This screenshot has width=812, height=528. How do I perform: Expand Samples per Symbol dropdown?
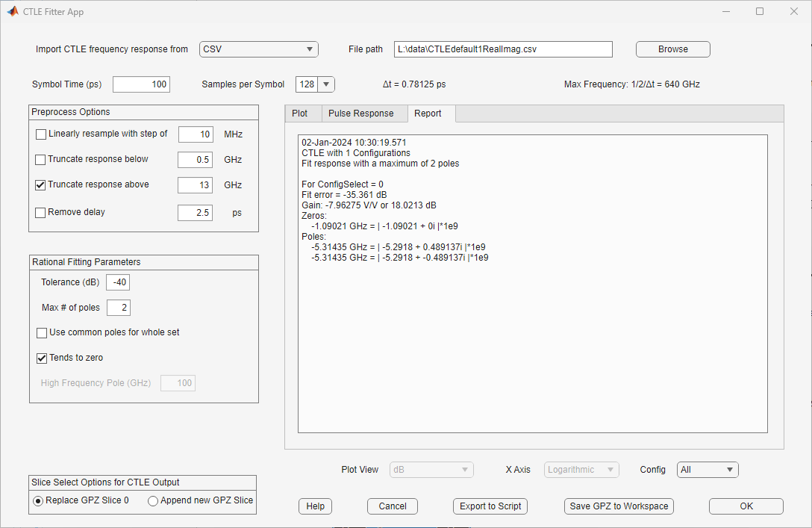(x=326, y=84)
